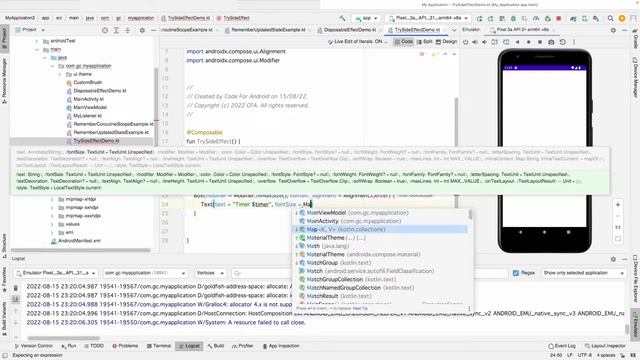Open the Terminal tool window tab
Viewport: 640px width, 360px height.
pyautogui.click(x=158, y=346)
